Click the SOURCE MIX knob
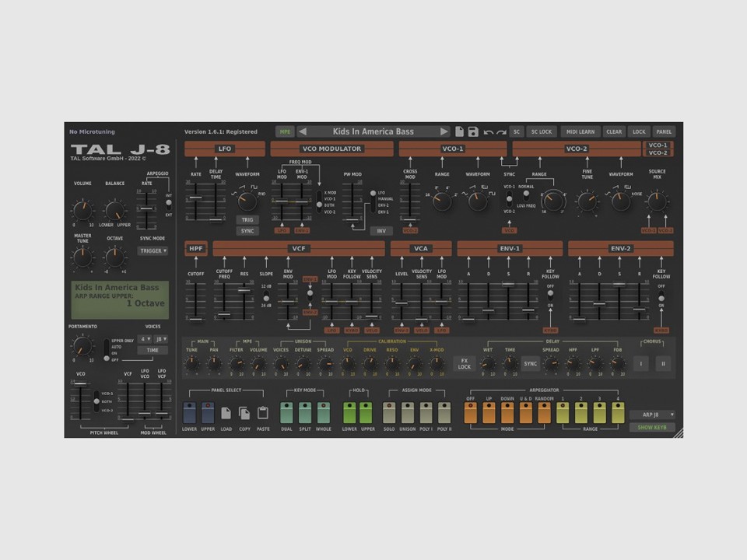The image size is (747, 560). pyautogui.click(x=657, y=201)
